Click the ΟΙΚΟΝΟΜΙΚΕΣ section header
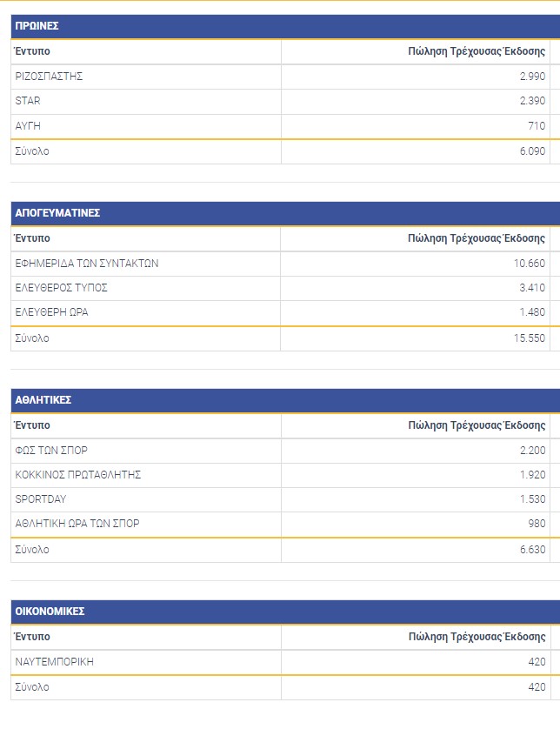This screenshot has width=560, height=729. [50, 612]
